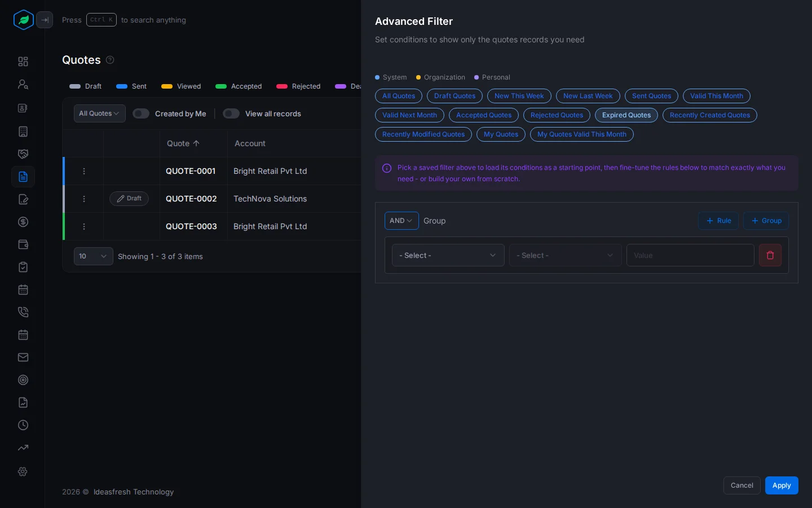Open the second Select operator dropdown in rule
Viewport: 812px width, 508px height.
click(565, 255)
